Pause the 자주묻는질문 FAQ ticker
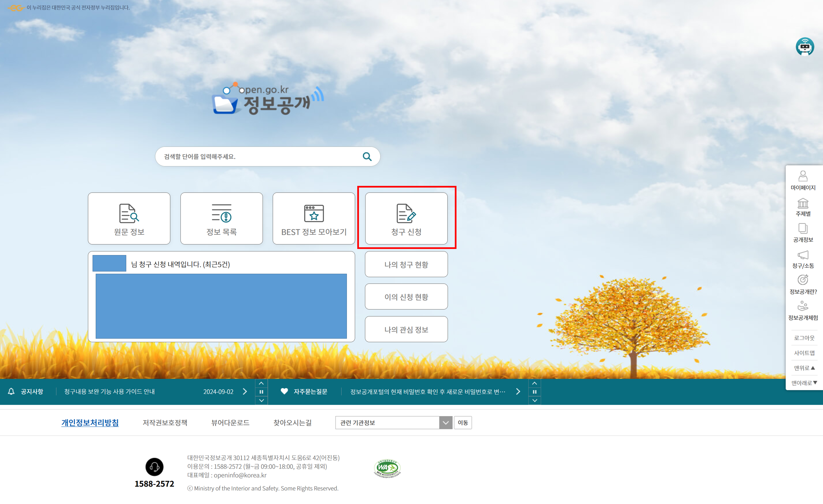 534,392
